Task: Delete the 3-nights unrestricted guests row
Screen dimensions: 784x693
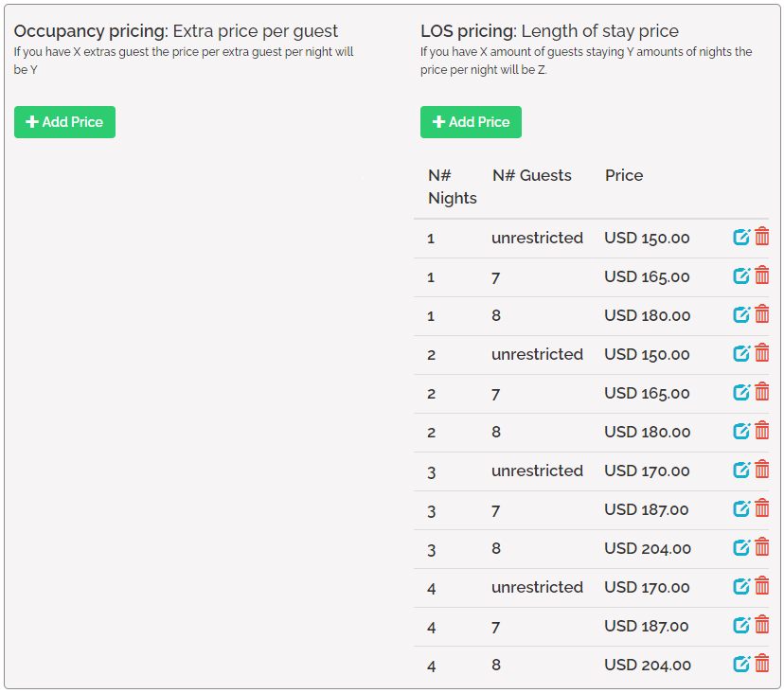Action: [x=762, y=470]
